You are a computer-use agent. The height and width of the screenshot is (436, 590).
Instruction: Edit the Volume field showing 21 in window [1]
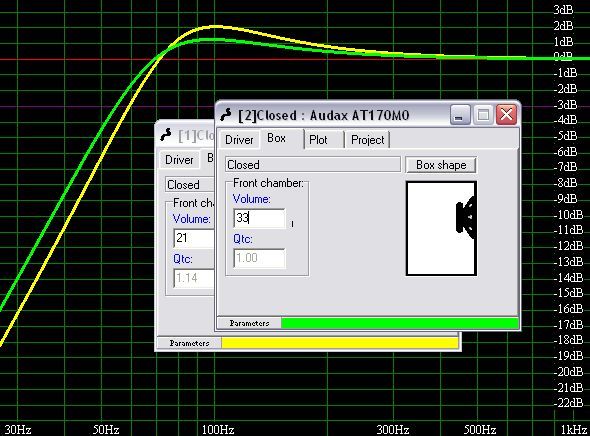pyautogui.click(x=194, y=238)
